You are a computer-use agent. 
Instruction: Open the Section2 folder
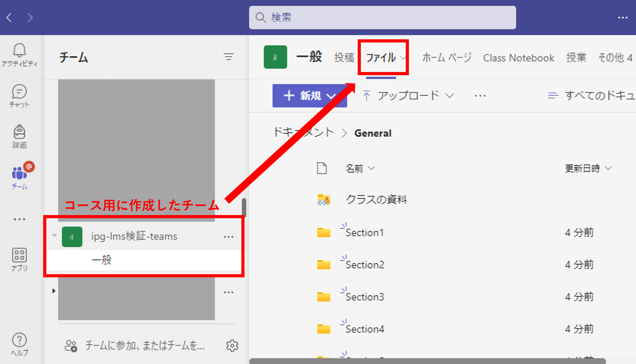point(365,265)
